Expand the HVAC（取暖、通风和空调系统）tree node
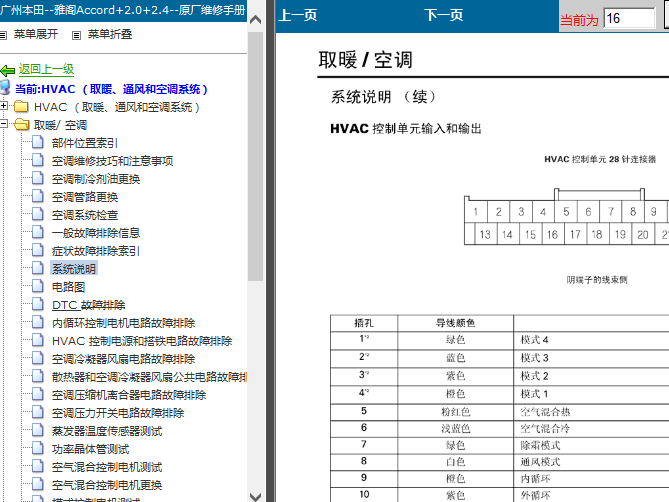Image resolution: width=669 pixels, height=502 pixels. (3, 105)
